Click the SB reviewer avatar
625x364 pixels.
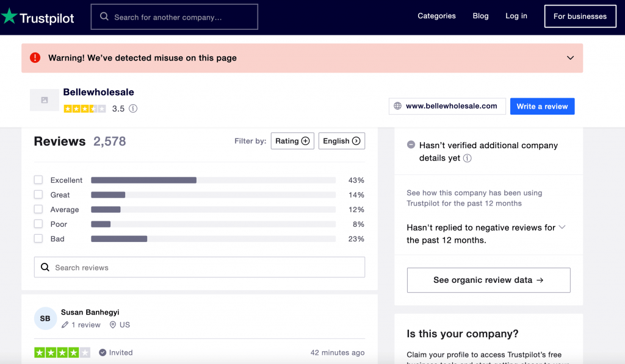pos(45,318)
